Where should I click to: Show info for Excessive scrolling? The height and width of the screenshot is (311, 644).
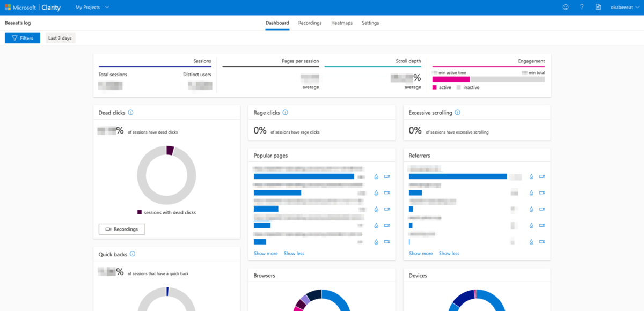click(457, 113)
